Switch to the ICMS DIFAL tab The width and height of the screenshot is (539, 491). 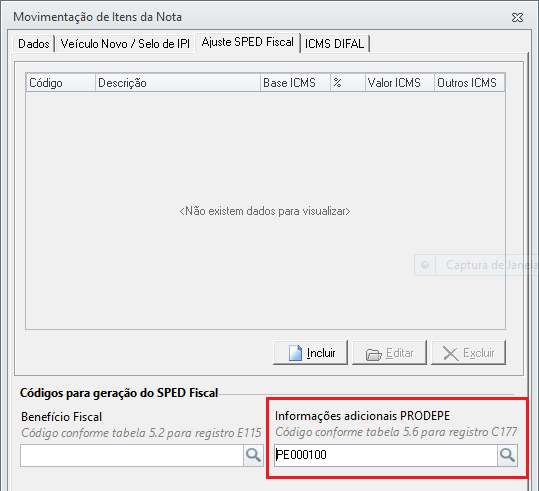pos(334,44)
